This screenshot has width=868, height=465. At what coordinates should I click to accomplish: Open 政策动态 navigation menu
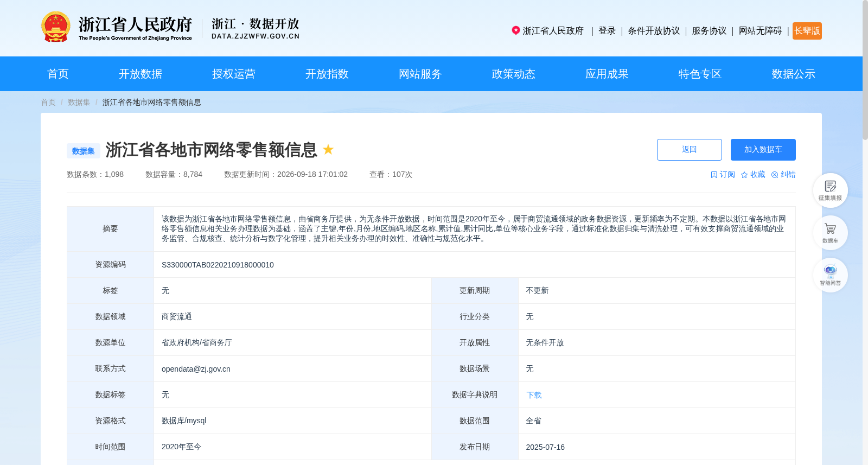point(514,74)
